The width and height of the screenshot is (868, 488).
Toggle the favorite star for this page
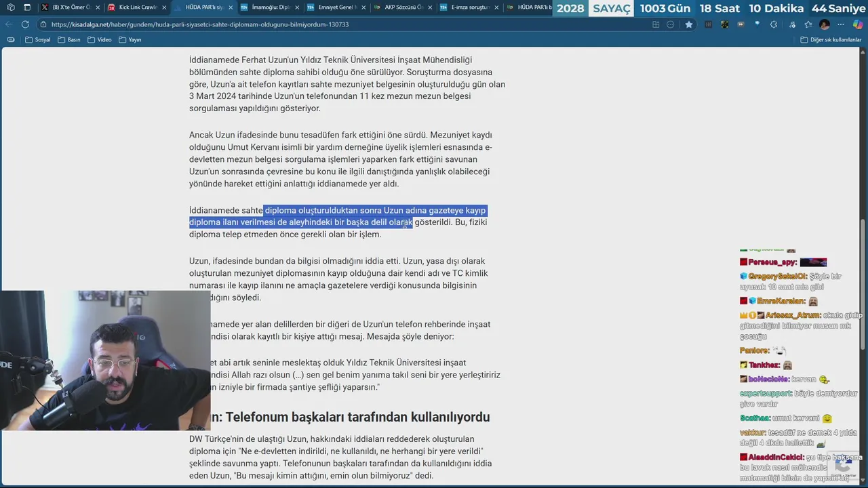(x=689, y=24)
